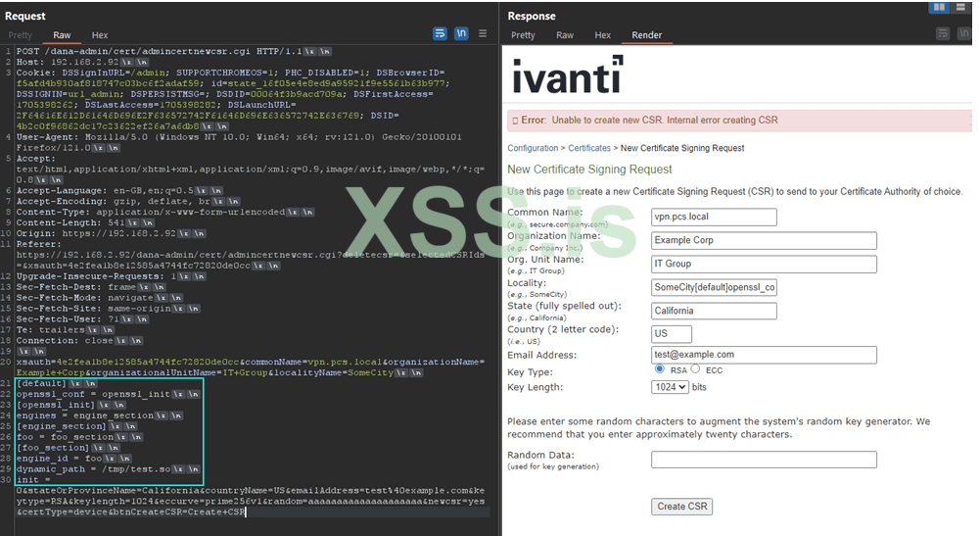980x536 pixels.
Task: Click the Common Name field with vpn.pcs.local
Action: coord(714,217)
